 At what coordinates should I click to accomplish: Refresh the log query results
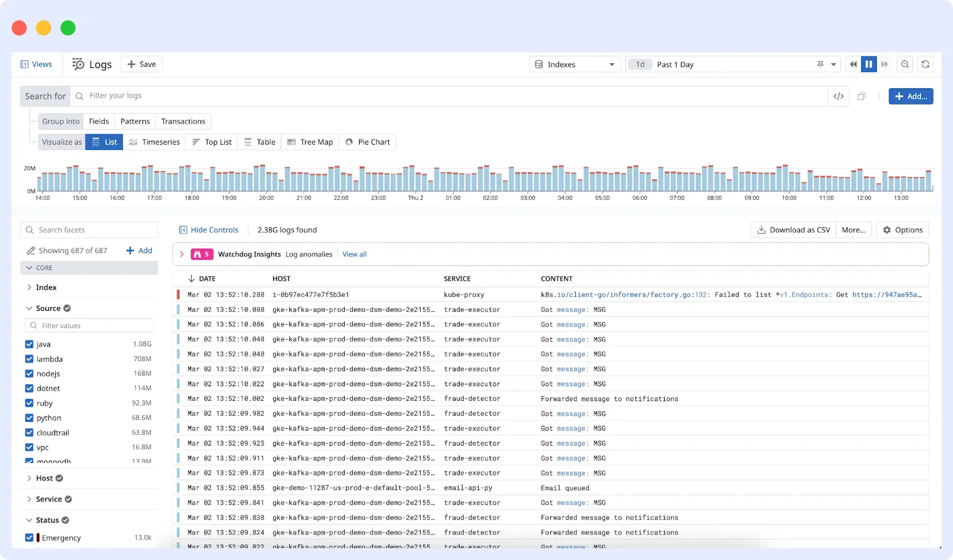925,64
